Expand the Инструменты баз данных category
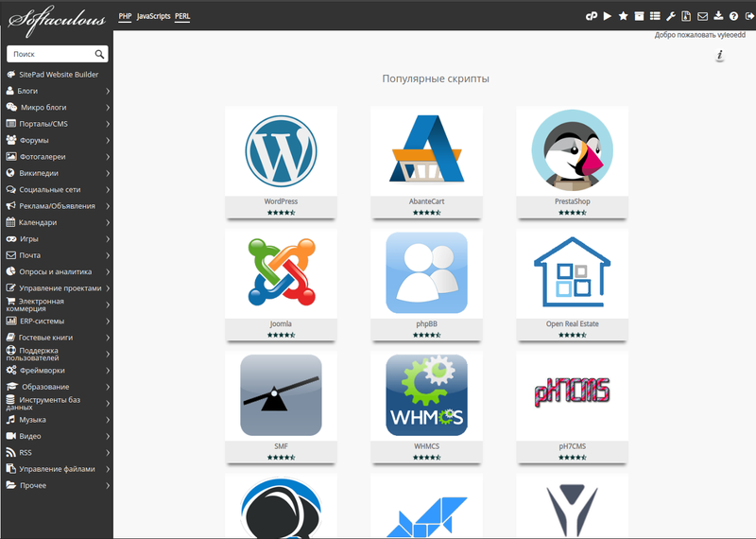This screenshot has width=756, height=539. [x=57, y=403]
